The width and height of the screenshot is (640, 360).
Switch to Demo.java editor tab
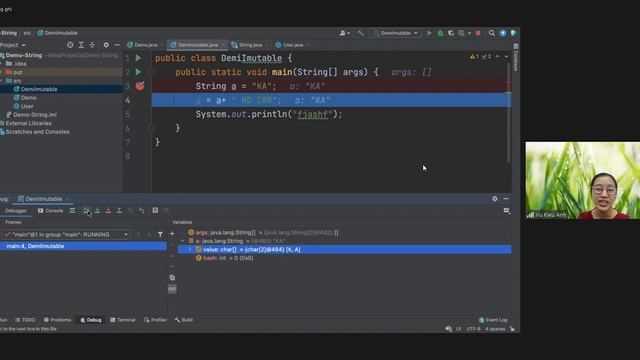click(145, 45)
